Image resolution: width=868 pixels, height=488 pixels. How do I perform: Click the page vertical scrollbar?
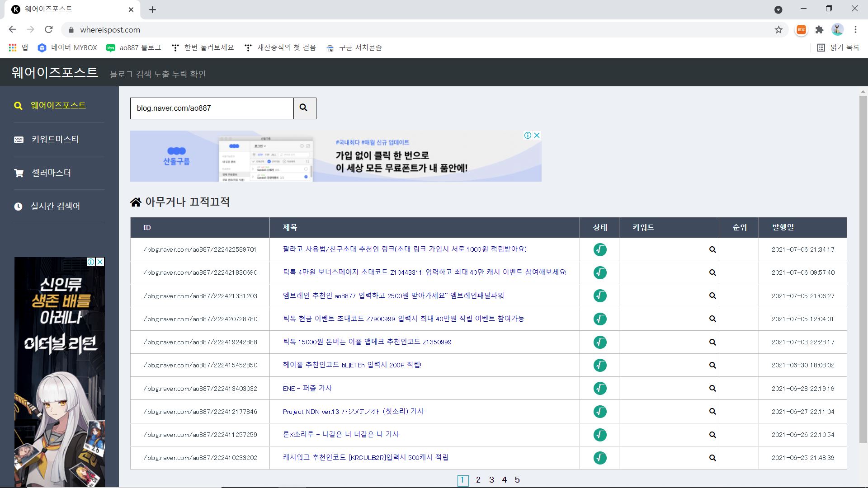pyautogui.click(x=863, y=269)
